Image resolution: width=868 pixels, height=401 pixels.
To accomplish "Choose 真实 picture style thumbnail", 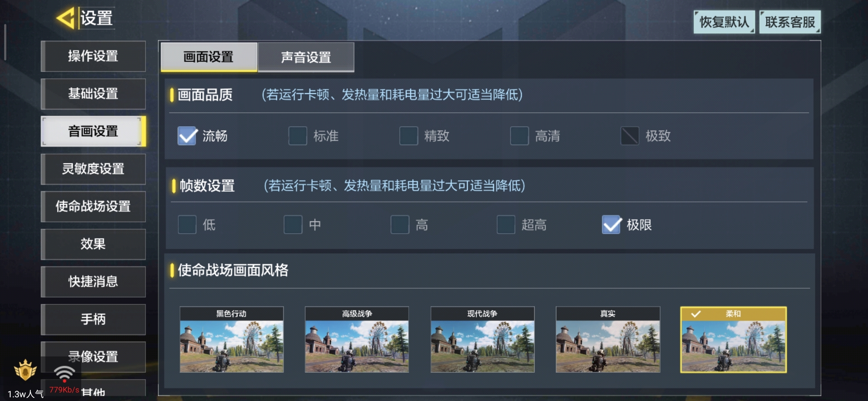I will (x=608, y=339).
